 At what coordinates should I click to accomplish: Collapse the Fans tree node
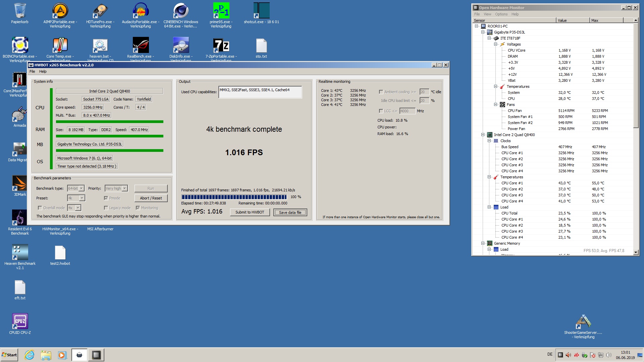click(x=495, y=105)
